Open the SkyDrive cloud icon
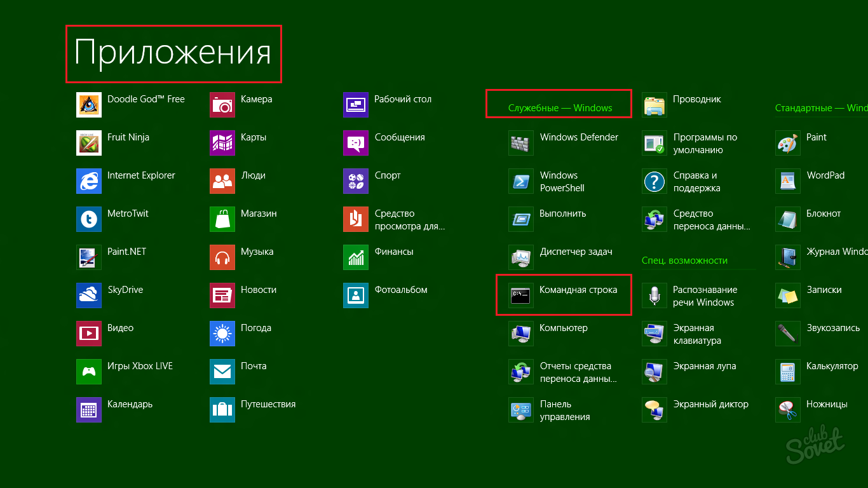The height and width of the screenshot is (488, 868). (89, 295)
